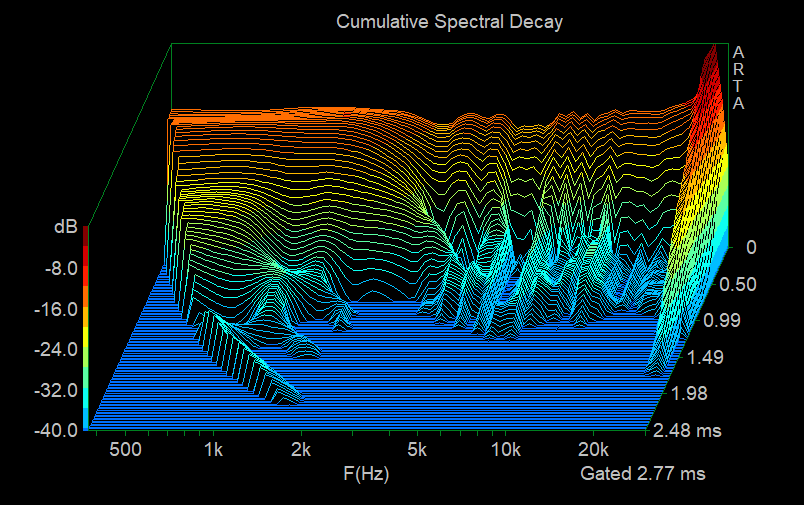Click the F(Hz) axis label

365,474
